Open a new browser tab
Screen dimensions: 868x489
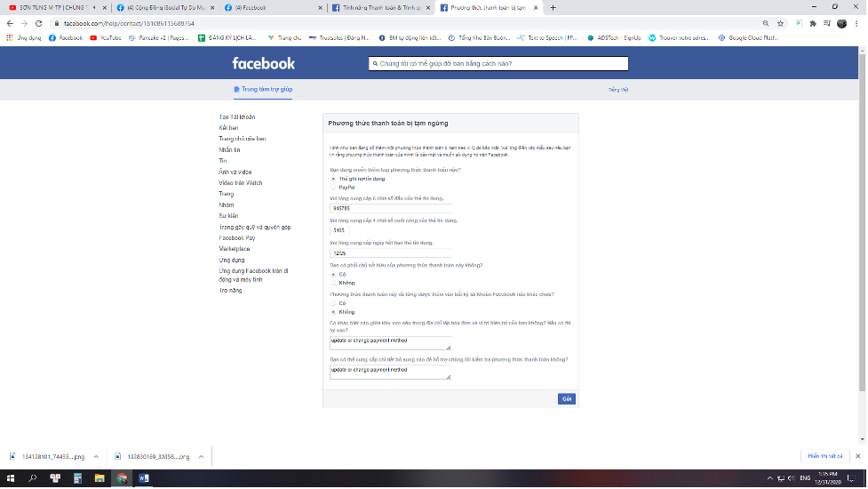[x=553, y=8]
